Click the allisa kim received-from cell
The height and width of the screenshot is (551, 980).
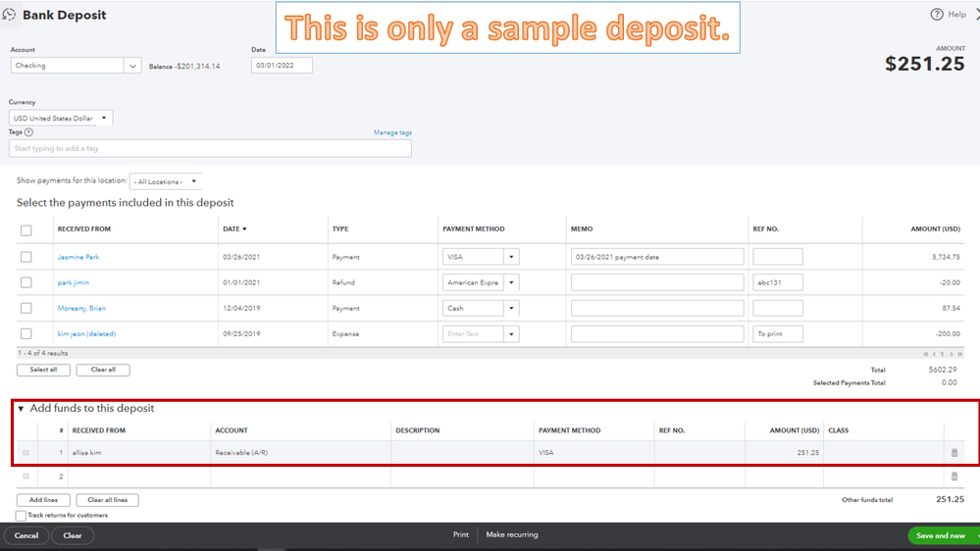coord(139,453)
